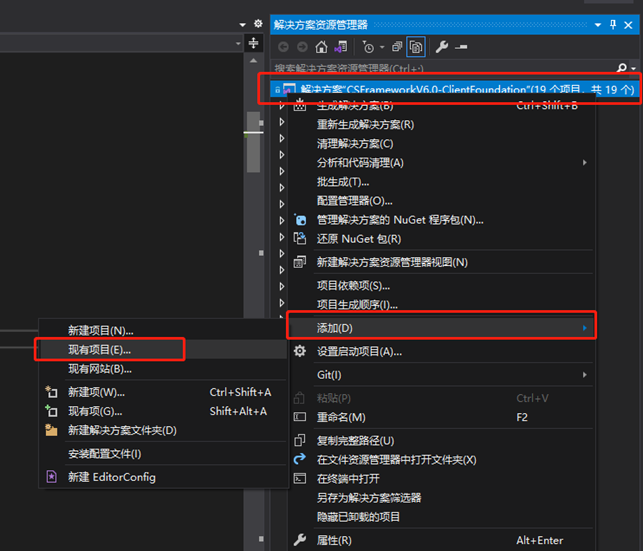Click the wrench icon beside 属性(R)

pos(300,540)
